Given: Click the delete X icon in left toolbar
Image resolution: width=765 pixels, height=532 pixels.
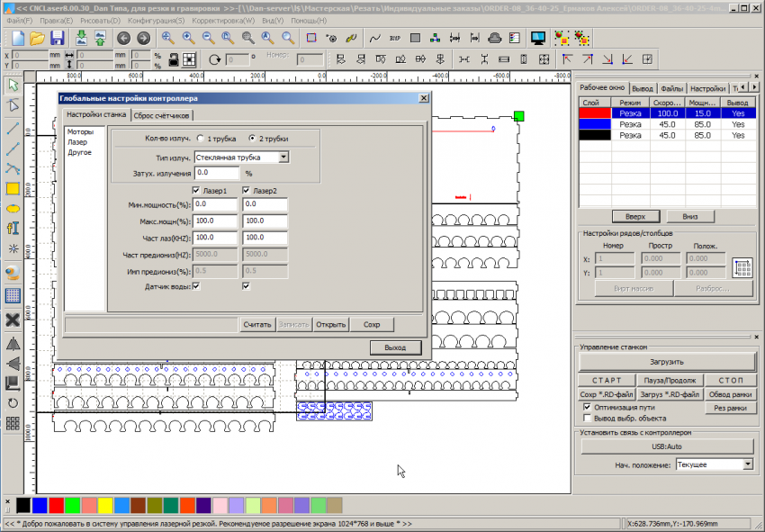Looking at the screenshot, I should [13, 320].
